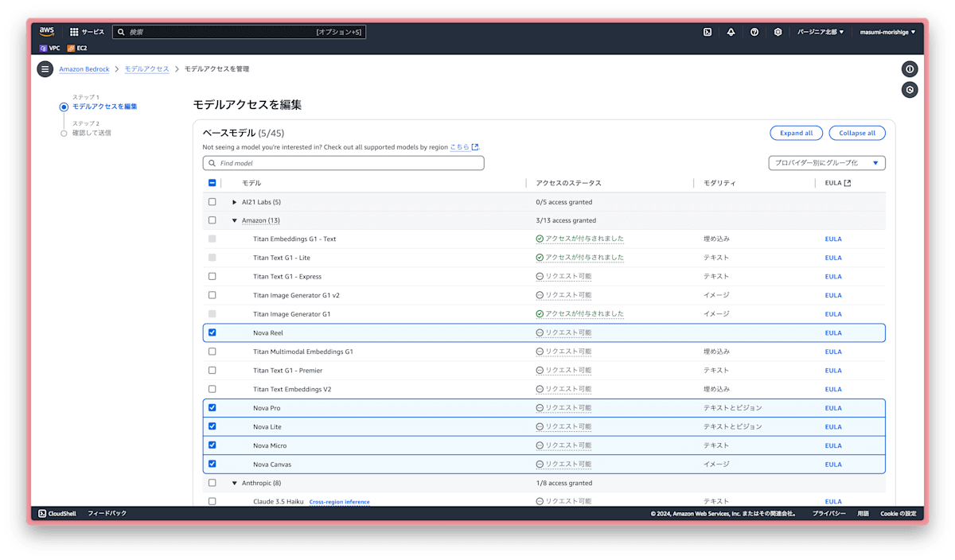955x560 pixels.
Task: Click the Collapse all button
Action: tap(857, 133)
